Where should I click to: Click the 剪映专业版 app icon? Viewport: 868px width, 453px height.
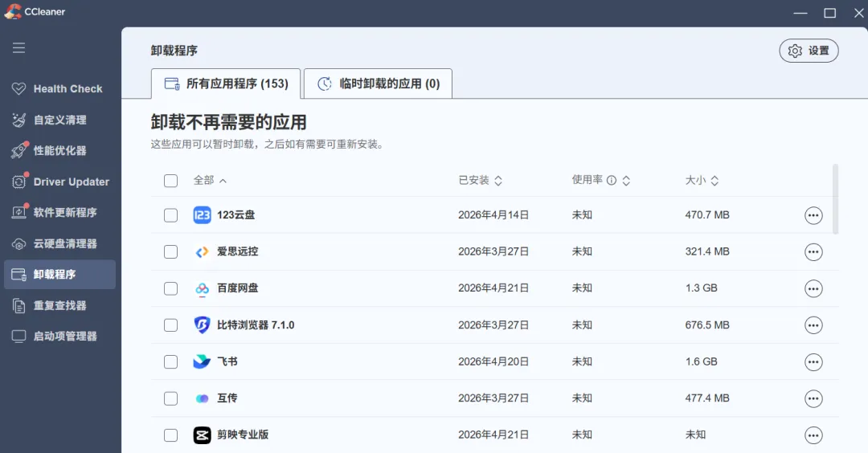[202, 435]
